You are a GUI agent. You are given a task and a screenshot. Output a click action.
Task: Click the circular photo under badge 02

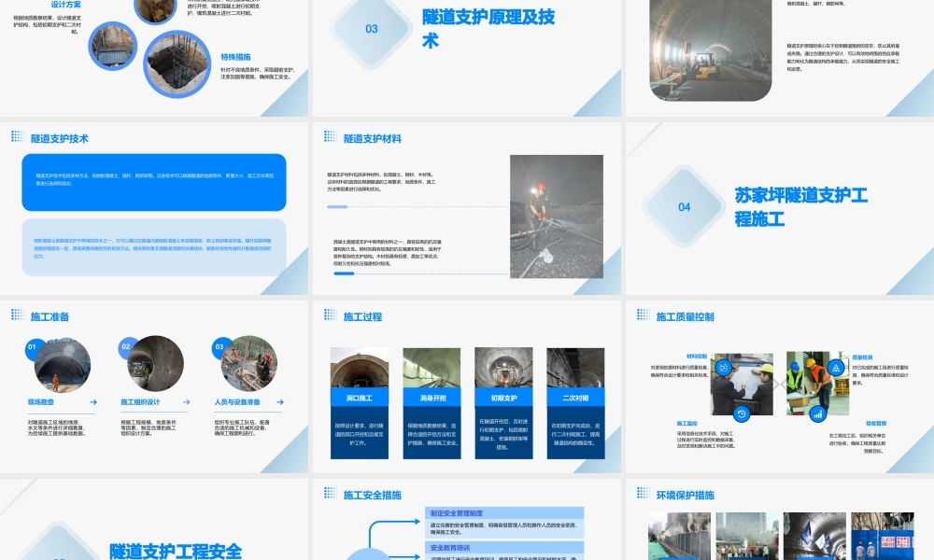(155, 364)
